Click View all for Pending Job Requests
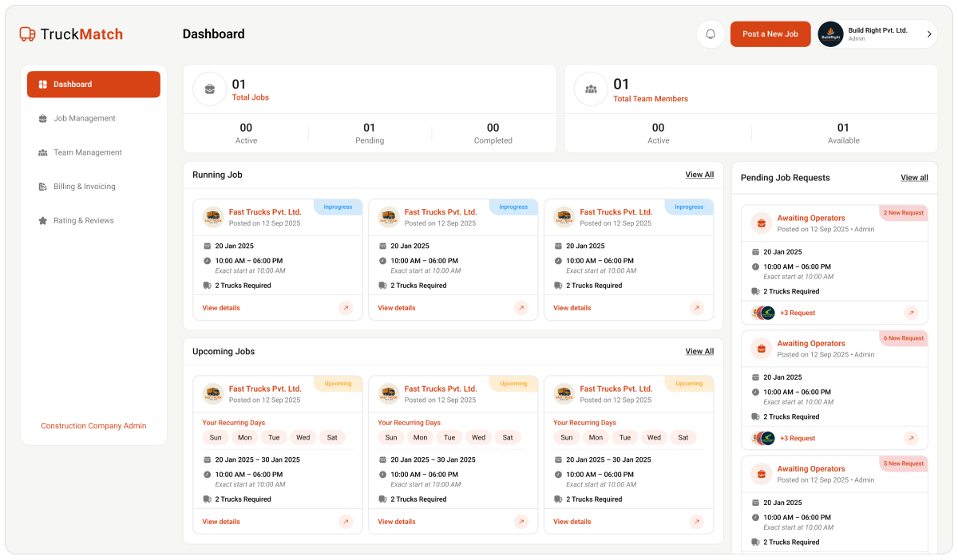Image resolution: width=958 pixels, height=560 pixels. coord(914,178)
